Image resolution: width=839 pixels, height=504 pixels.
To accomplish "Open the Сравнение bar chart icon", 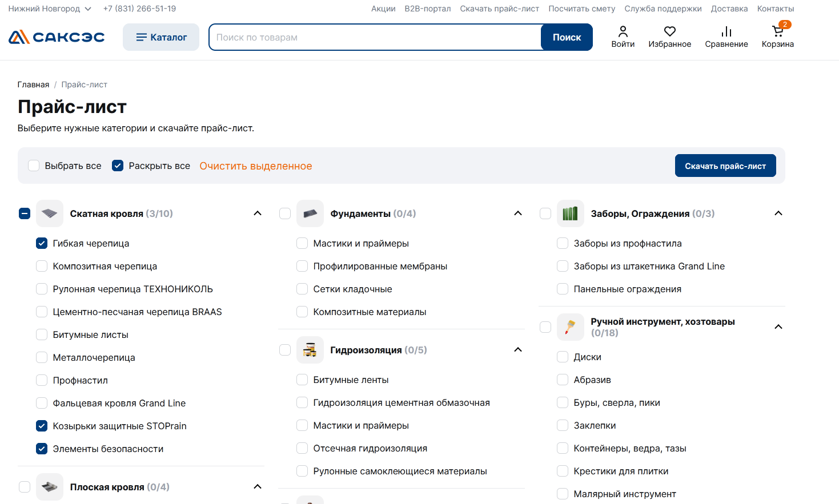I will pos(726,31).
